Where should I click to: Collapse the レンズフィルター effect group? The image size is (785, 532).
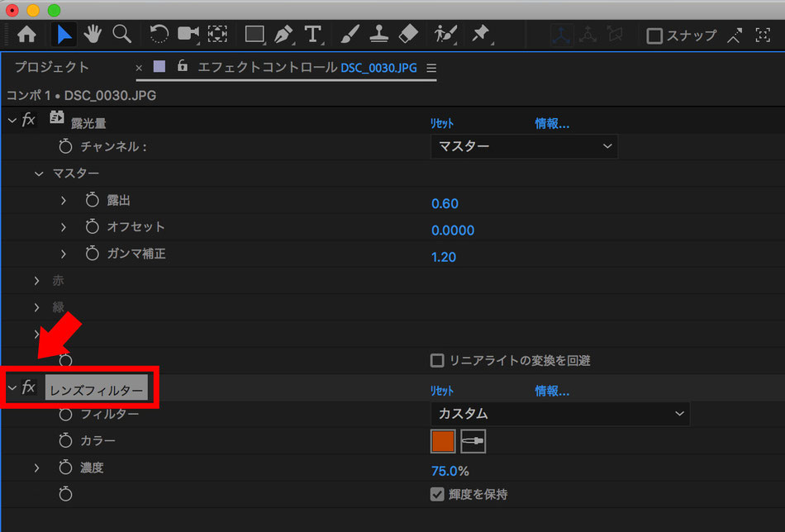(12, 387)
